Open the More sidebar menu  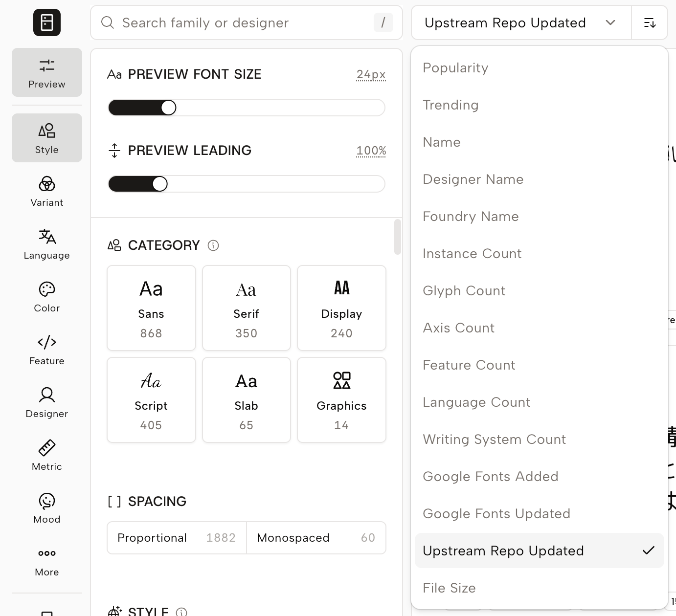[47, 561]
